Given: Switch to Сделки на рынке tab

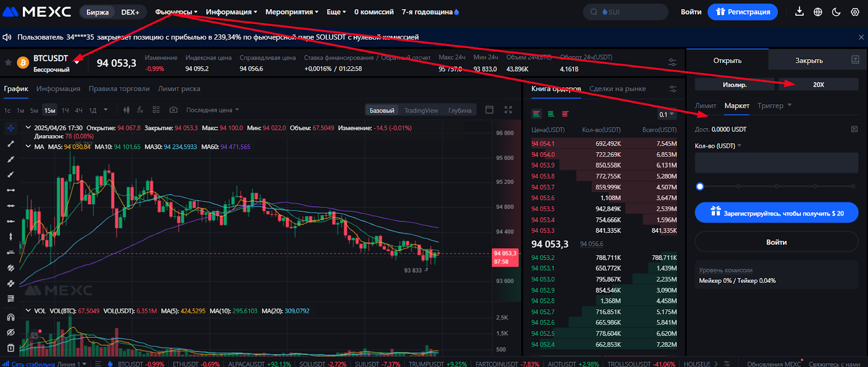Looking at the screenshot, I should tap(617, 89).
